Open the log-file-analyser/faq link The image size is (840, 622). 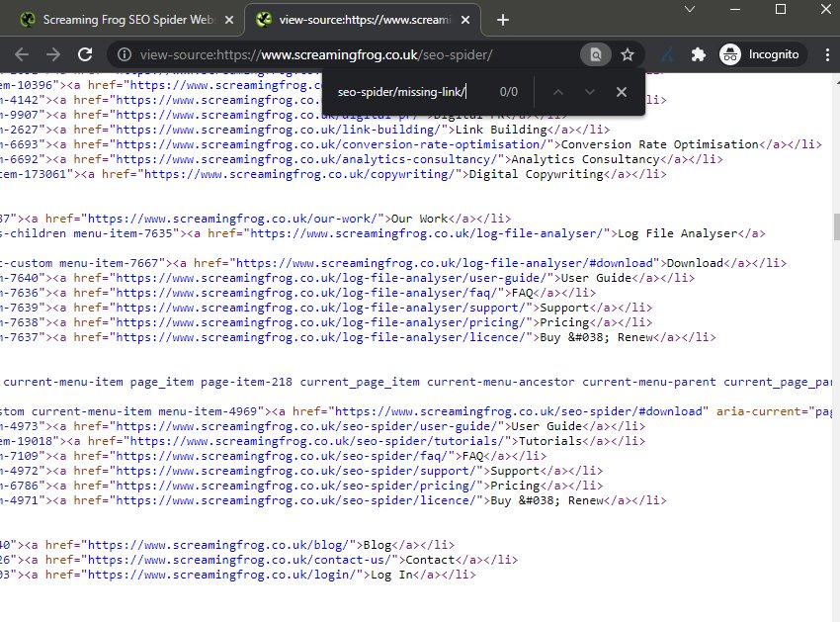(x=307, y=293)
